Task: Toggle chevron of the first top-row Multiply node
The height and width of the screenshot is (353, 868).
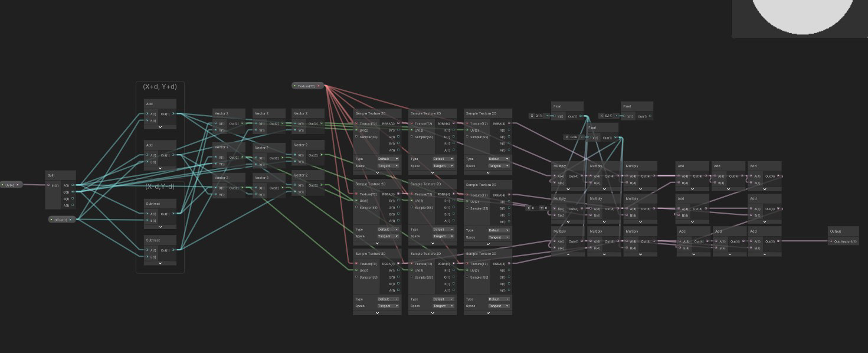Action: coord(568,189)
